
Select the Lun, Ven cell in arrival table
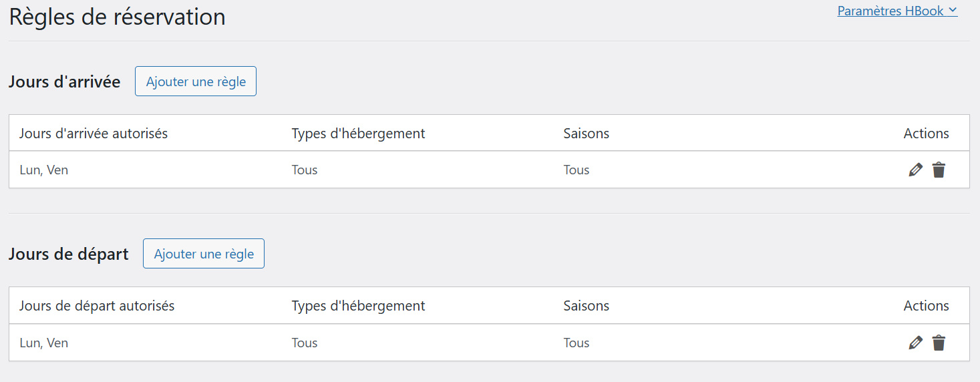(x=44, y=170)
